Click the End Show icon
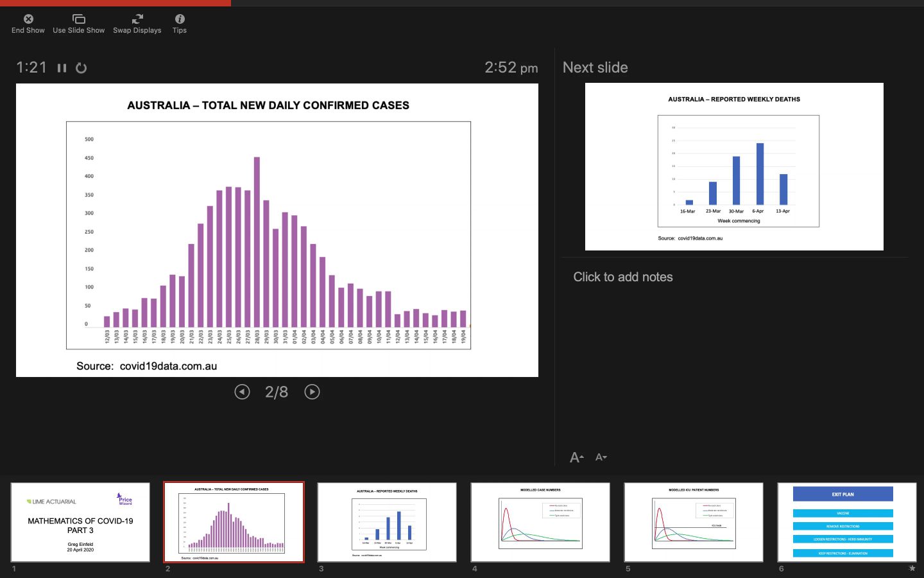This screenshot has height=578, width=924. 28,19
